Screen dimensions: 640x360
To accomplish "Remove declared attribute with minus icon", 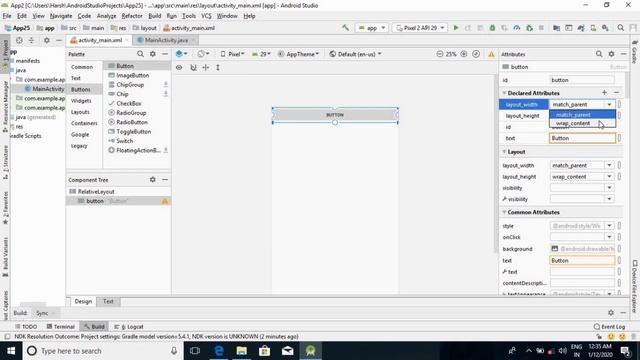I will 617,93.
